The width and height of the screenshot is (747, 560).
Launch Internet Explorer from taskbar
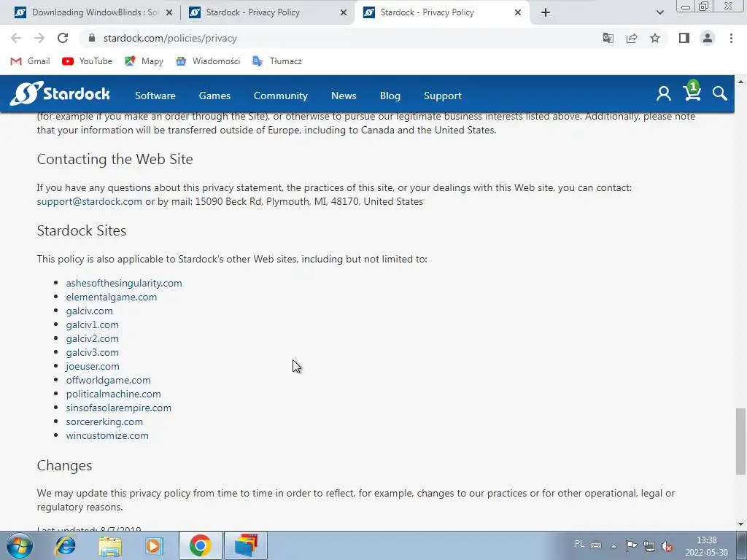coord(65,545)
